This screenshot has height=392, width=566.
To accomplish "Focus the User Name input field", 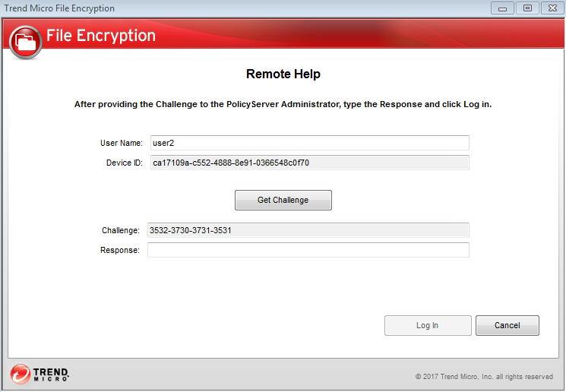I will pos(308,143).
